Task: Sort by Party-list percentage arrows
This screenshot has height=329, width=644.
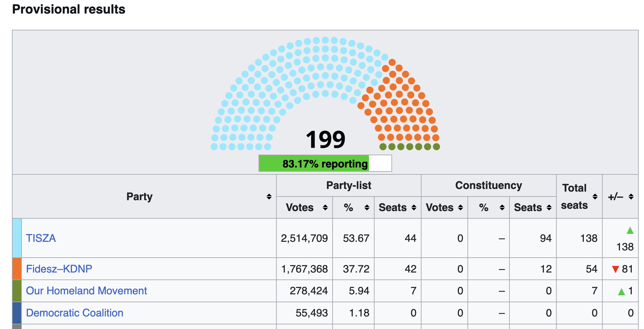Action: [367, 207]
